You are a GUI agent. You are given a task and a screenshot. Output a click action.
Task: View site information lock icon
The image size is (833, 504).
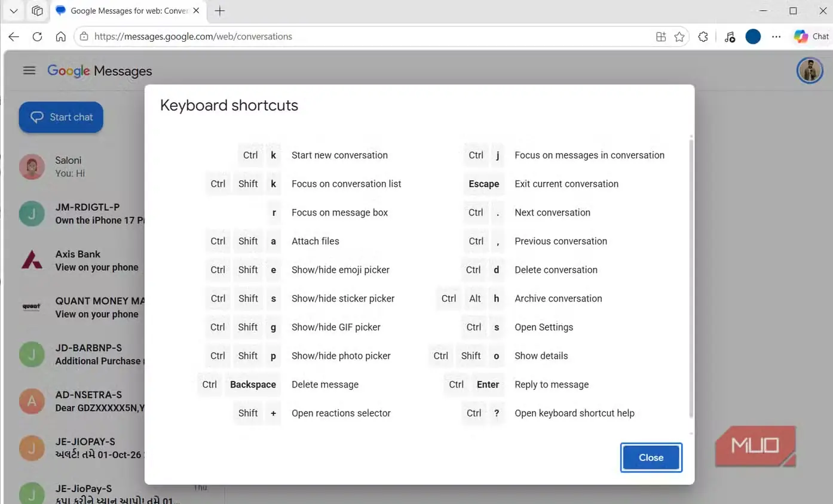84,36
